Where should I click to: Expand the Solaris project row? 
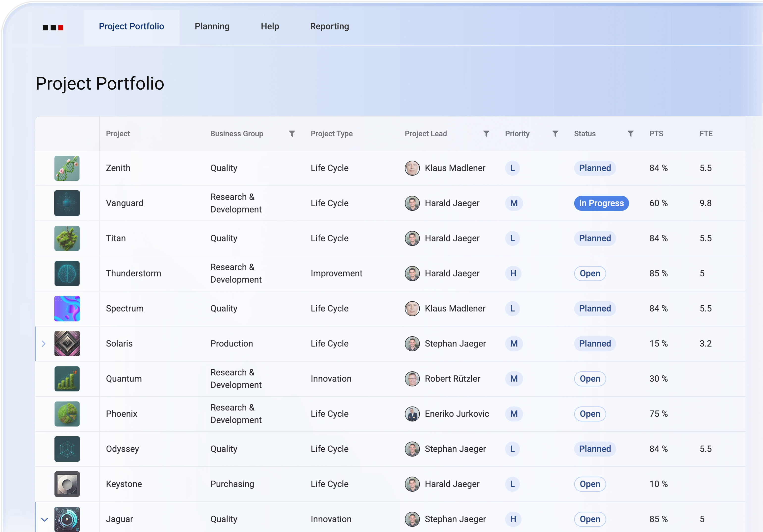tap(44, 344)
